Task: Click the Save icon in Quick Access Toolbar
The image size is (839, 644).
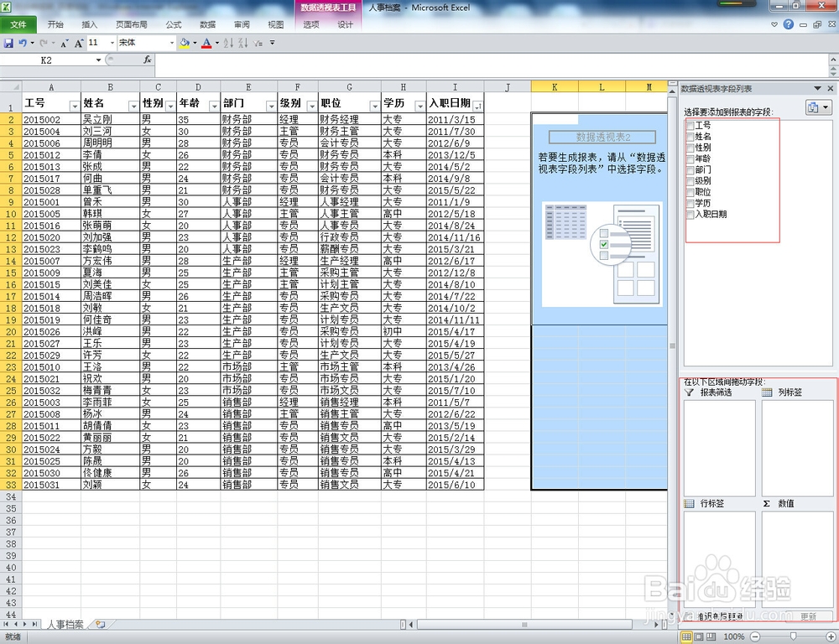Action: (8, 42)
